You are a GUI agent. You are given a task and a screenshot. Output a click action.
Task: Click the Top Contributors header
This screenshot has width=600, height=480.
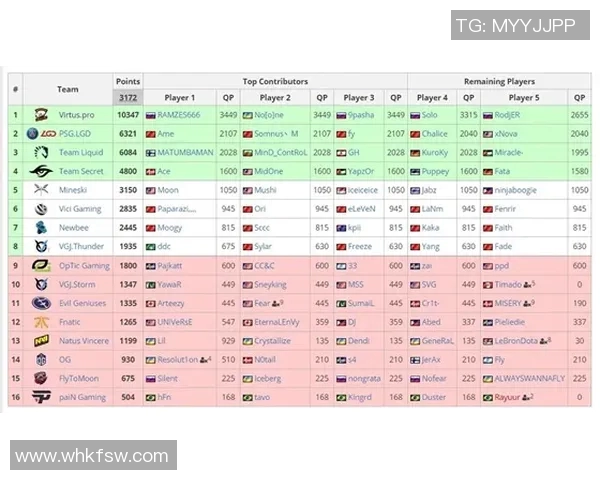275,81
